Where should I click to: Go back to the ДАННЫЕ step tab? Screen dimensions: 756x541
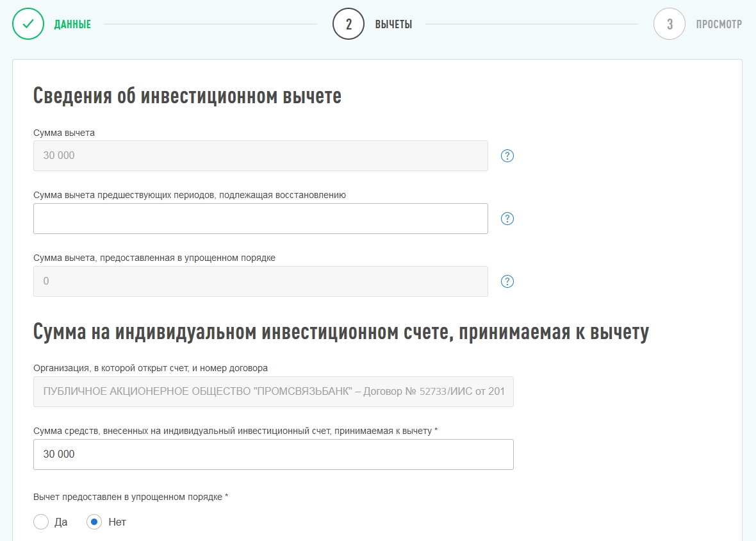[x=72, y=24]
